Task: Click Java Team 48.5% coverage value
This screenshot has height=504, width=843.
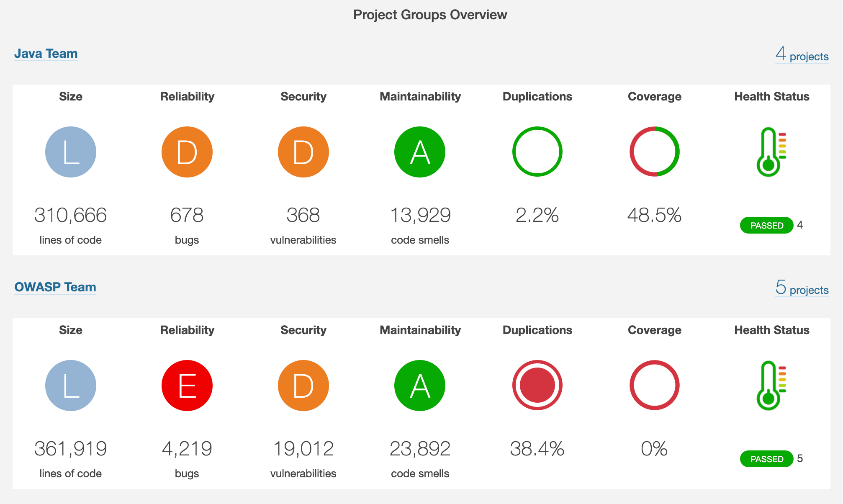Action: pyautogui.click(x=655, y=215)
